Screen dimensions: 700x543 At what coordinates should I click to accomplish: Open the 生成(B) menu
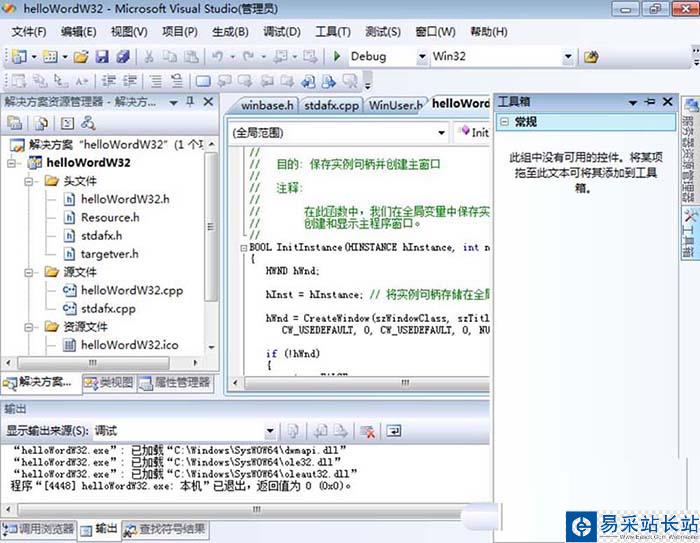[230, 32]
